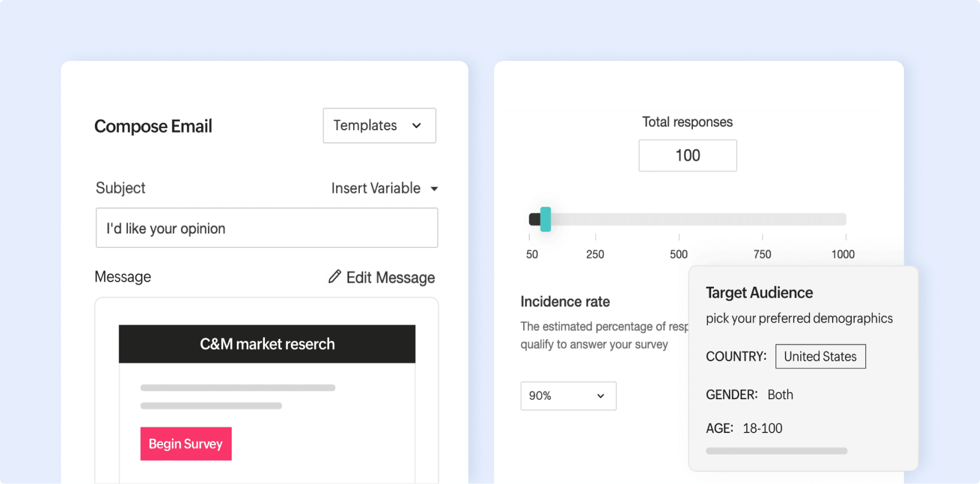Click the age value 18-100
The image size is (980, 484).
pos(762,429)
